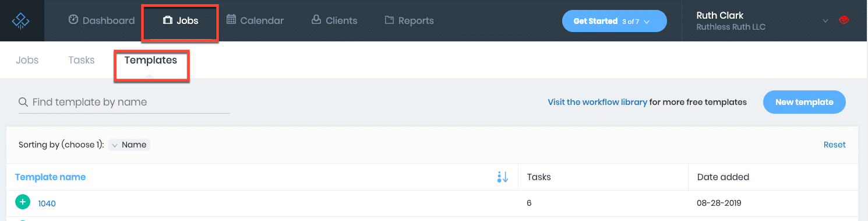The image size is (868, 221).
Task: Go to the Calendar page
Action: pos(255,20)
